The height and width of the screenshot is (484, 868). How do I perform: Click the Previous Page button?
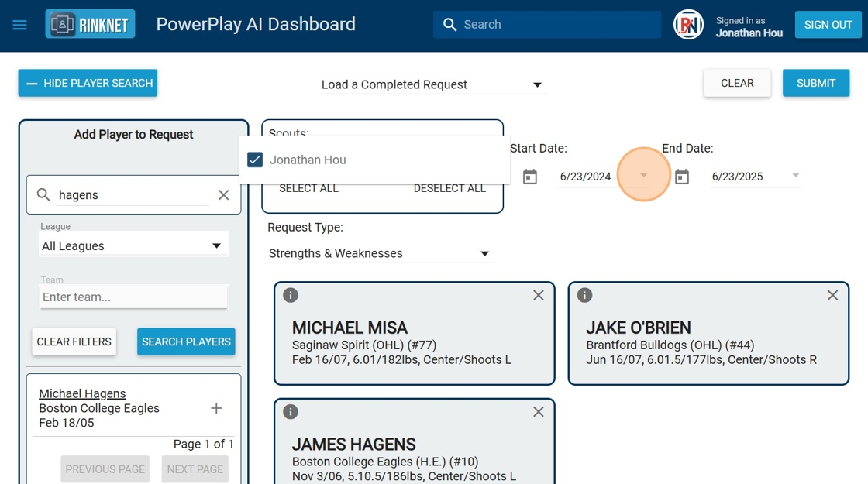coord(105,469)
